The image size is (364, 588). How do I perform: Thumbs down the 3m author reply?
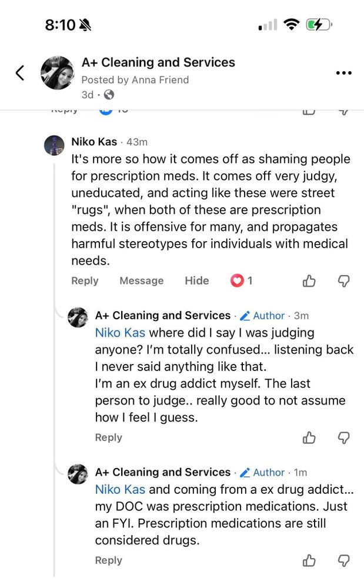point(344,437)
